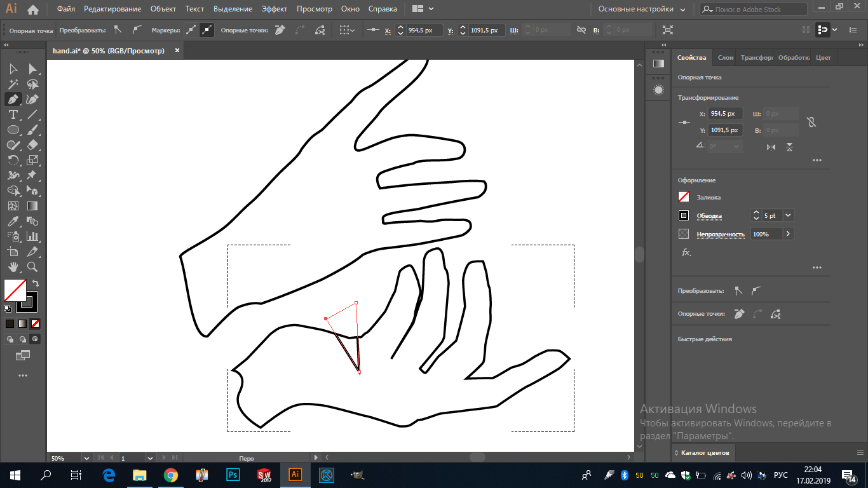The image size is (868, 488).
Task: Expand the Opacity 100% flyout arrow
Action: point(788,234)
